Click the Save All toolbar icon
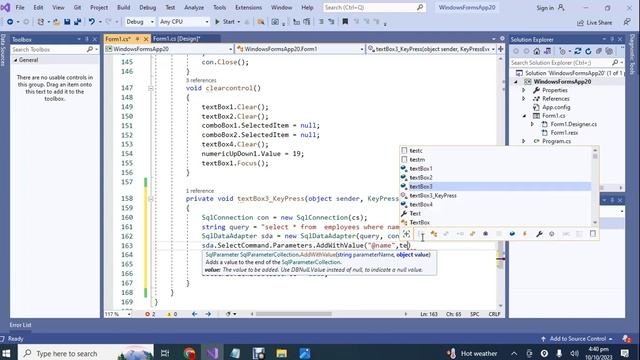This screenshot has height=360, width=640. [77, 22]
